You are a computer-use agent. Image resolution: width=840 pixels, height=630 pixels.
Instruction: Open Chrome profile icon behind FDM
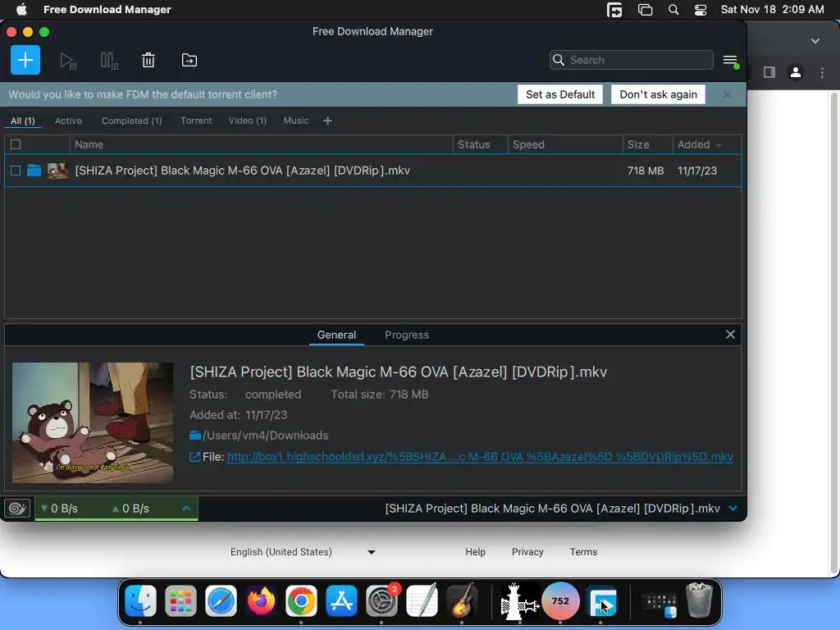[x=796, y=72]
